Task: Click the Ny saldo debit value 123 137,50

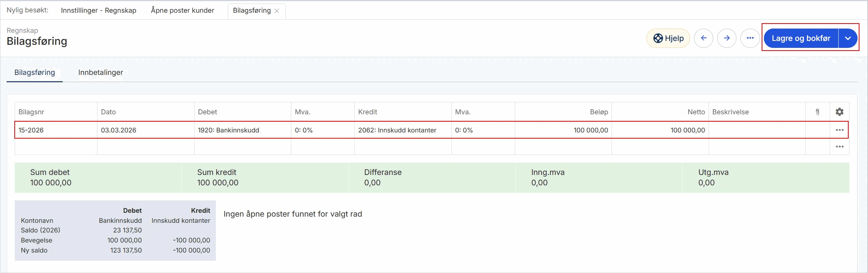Action: 126,250
